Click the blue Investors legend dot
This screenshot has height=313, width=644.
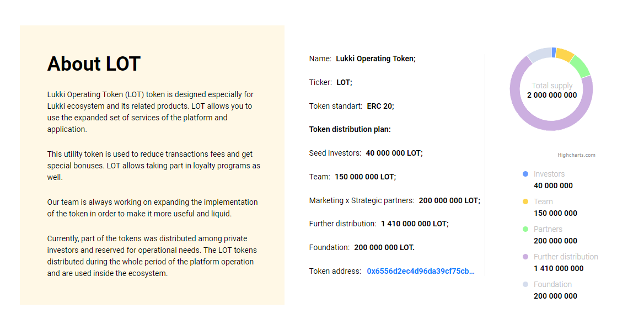(x=525, y=174)
